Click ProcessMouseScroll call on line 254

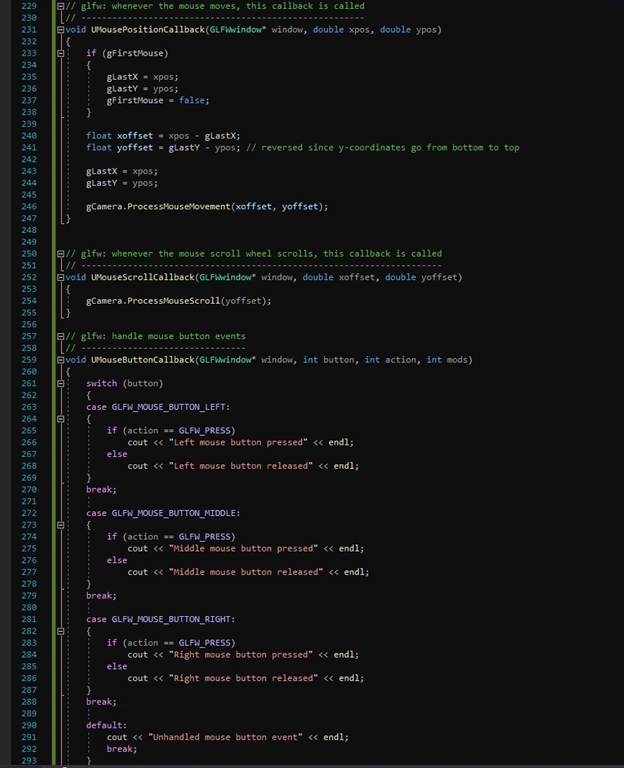(x=173, y=301)
